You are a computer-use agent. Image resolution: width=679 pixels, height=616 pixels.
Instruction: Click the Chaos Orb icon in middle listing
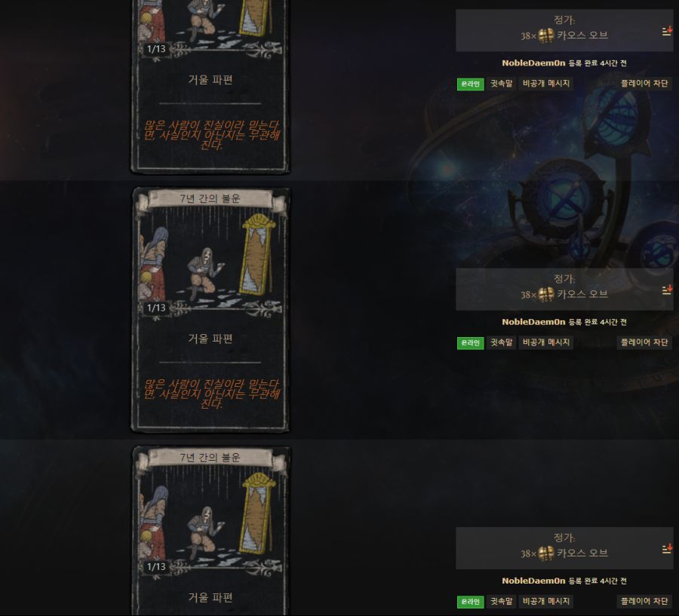(x=546, y=294)
